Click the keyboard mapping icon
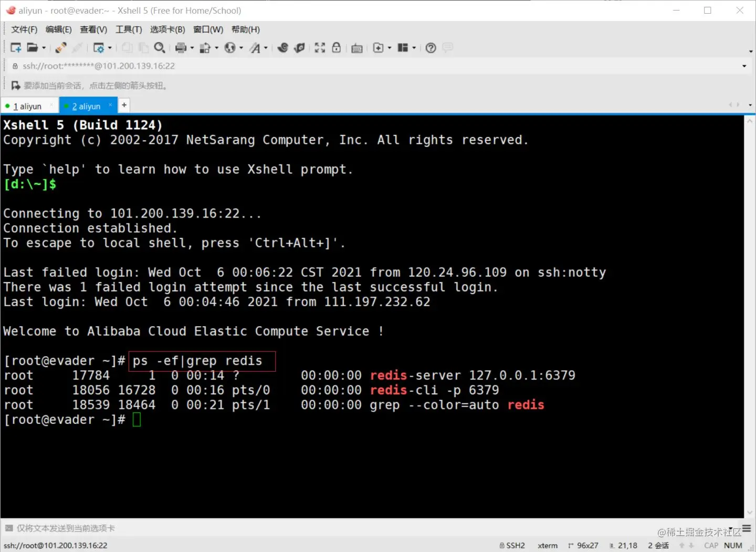This screenshot has width=756, height=552. 357,48
